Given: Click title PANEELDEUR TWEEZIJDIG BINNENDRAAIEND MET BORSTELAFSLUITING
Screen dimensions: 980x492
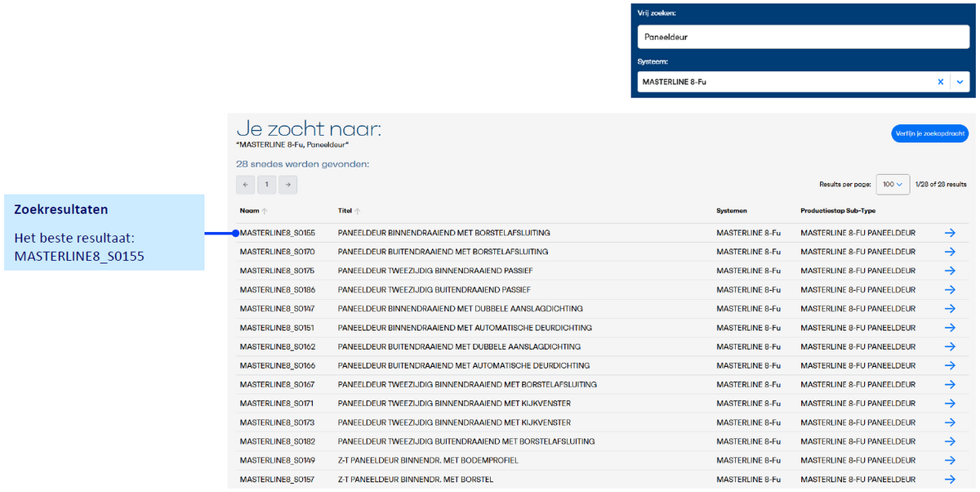Looking at the screenshot, I should (467, 384).
